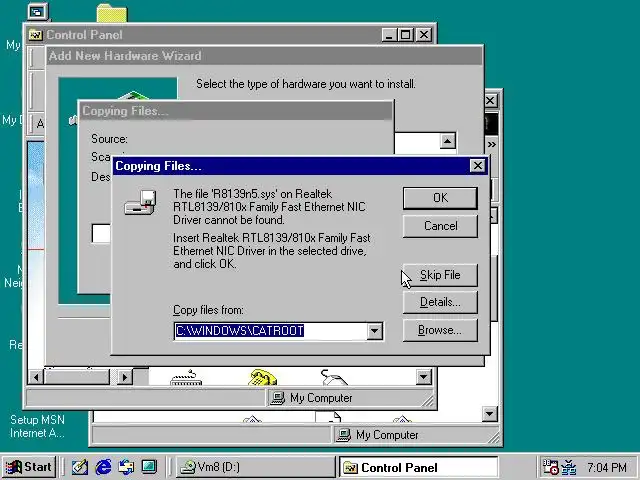Image resolution: width=640 pixels, height=480 pixels.
Task: Click the Keyboard icon in Control Panel
Action: pyautogui.click(x=186, y=378)
